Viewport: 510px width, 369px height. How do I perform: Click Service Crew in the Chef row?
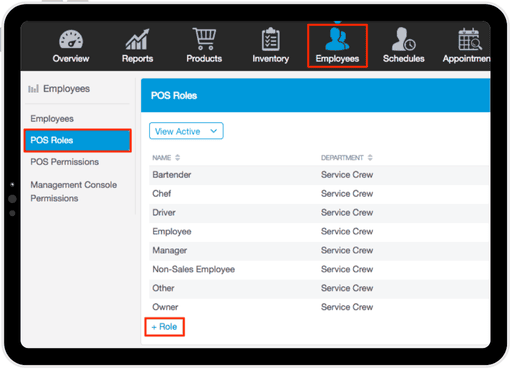click(x=347, y=194)
